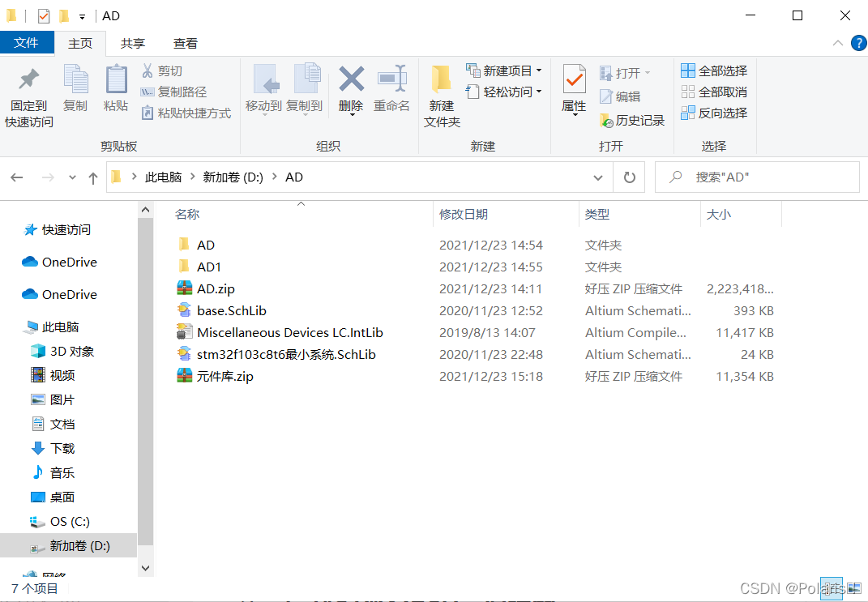Click Copy path in the clipboard group
The image size is (868, 602).
tap(173, 92)
